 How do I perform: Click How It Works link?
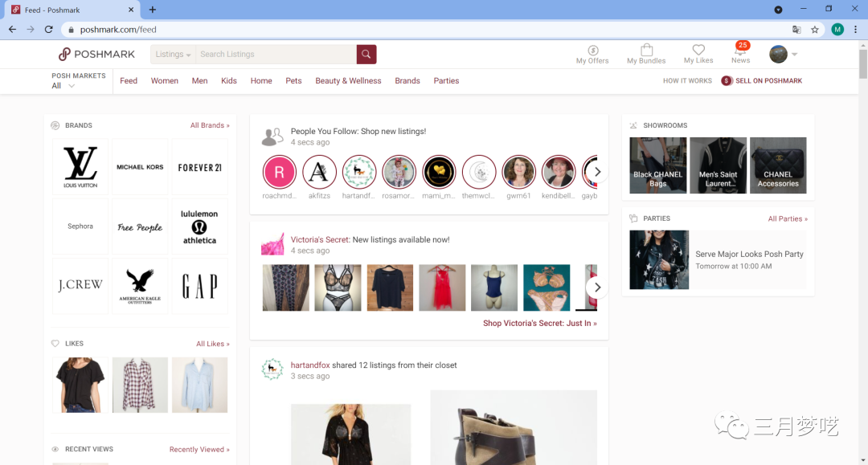[687, 81]
